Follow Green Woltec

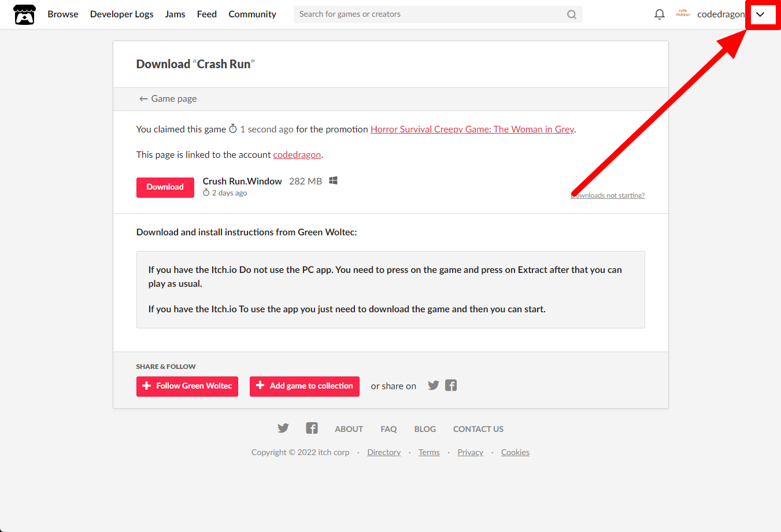click(187, 386)
